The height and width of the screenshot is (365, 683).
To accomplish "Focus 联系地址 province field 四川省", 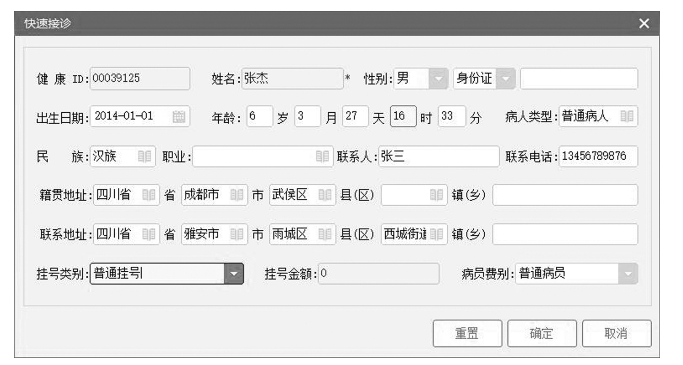I will coord(126,234).
